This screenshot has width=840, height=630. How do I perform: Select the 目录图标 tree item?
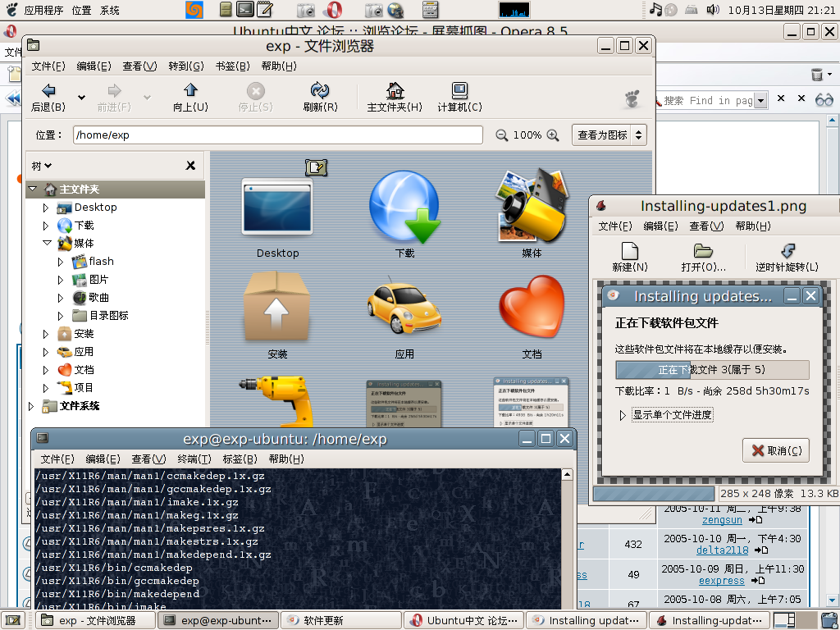tap(109, 316)
